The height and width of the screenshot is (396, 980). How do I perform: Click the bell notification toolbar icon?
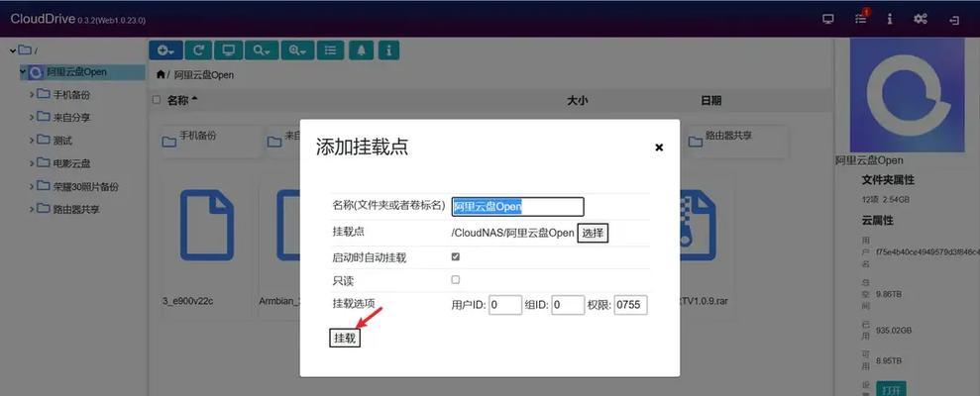click(x=362, y=50)
